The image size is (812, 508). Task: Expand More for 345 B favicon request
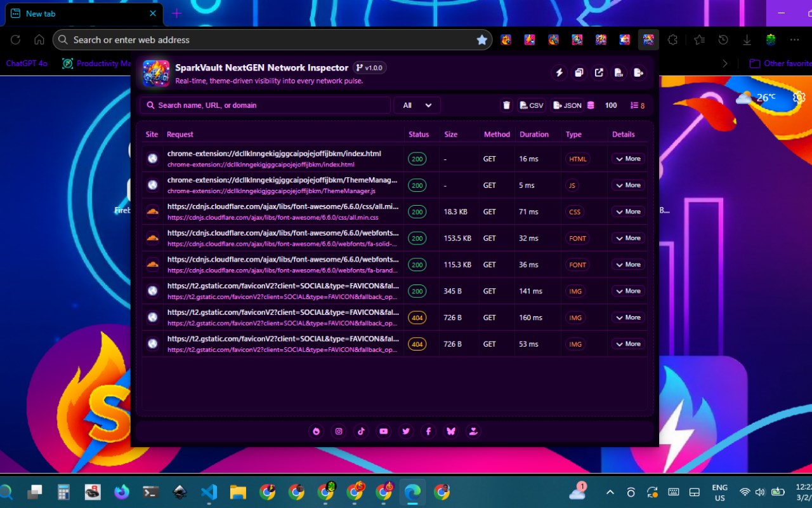click(x=628, y=291)
